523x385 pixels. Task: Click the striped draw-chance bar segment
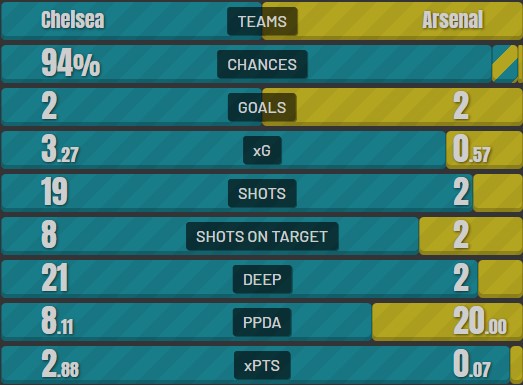pyautogui.click(x=505, y=64)
